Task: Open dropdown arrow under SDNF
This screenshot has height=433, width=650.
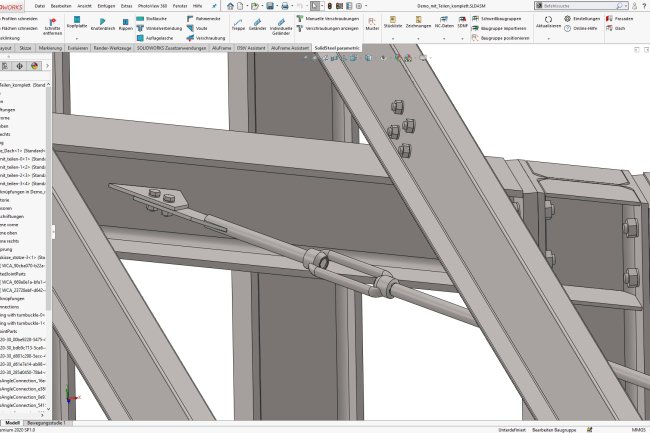Action: point(462,39)
